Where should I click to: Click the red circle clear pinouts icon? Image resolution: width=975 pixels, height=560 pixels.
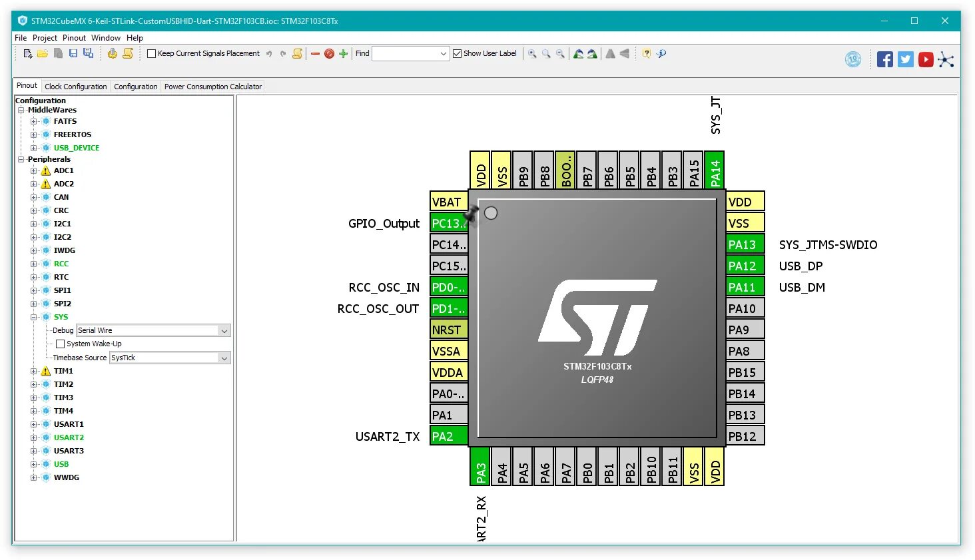coord(329,53)
